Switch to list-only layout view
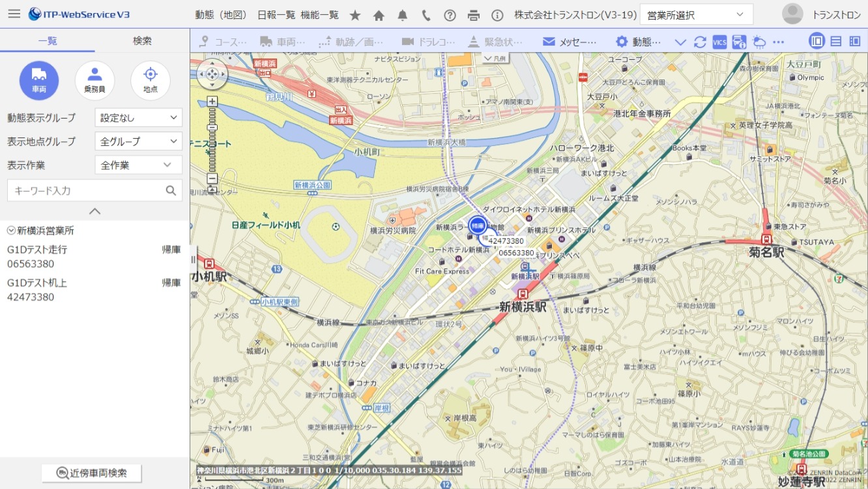868x489 pixels. 836,41
